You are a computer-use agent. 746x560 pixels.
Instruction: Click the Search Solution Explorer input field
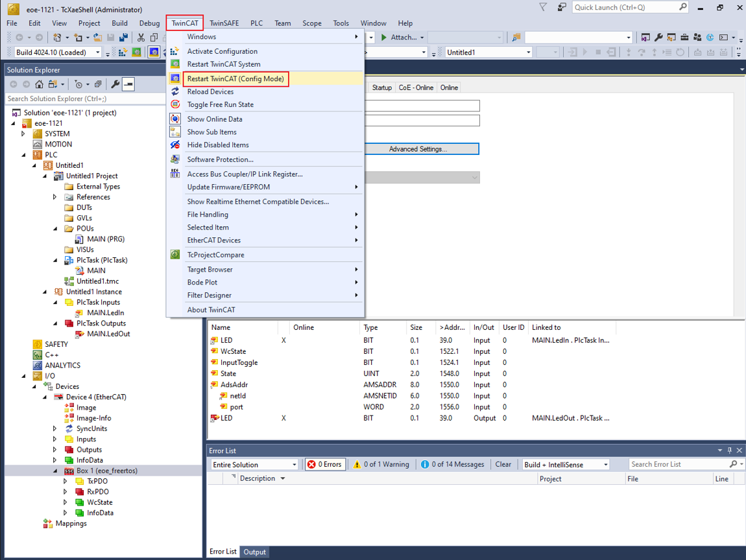point(84,99)
